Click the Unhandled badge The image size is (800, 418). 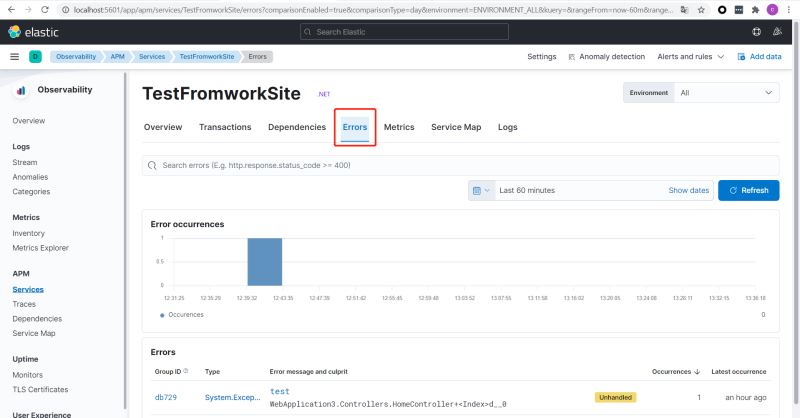pyautogui.click(x=615, y=397)
